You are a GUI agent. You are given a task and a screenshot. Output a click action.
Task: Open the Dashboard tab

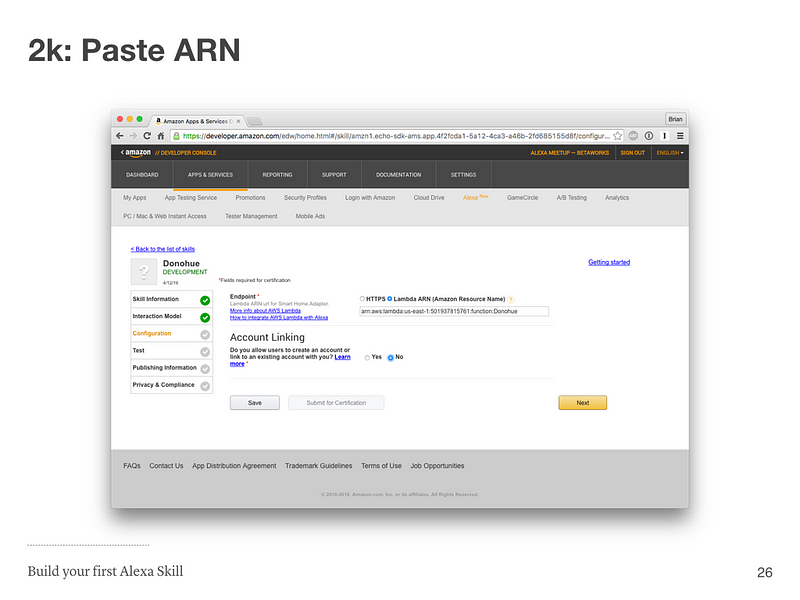[142, 174]
